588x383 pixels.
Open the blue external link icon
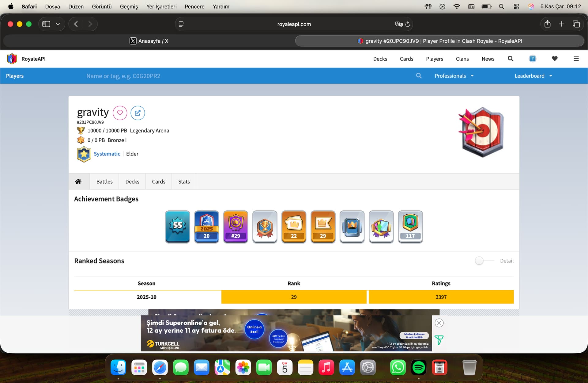[138, 113]
